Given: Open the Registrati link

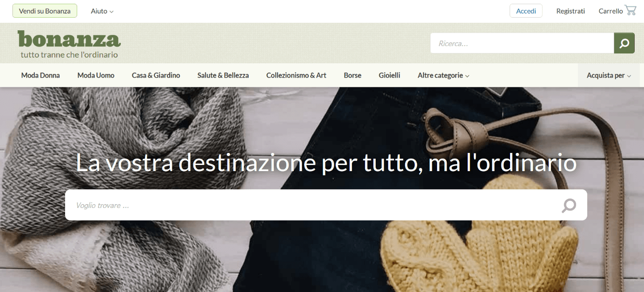Looking at the screenshot, I should [571, 11].
